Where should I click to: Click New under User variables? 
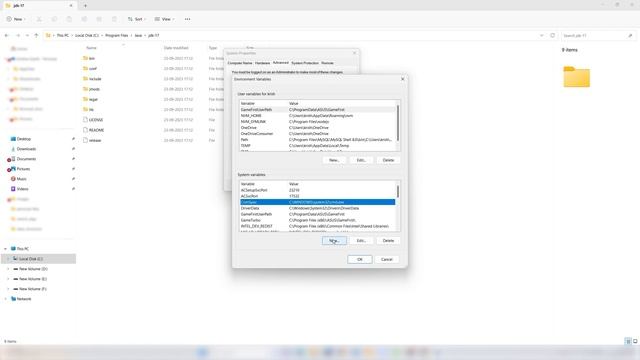pyautogui.click(x=334, y=160)
